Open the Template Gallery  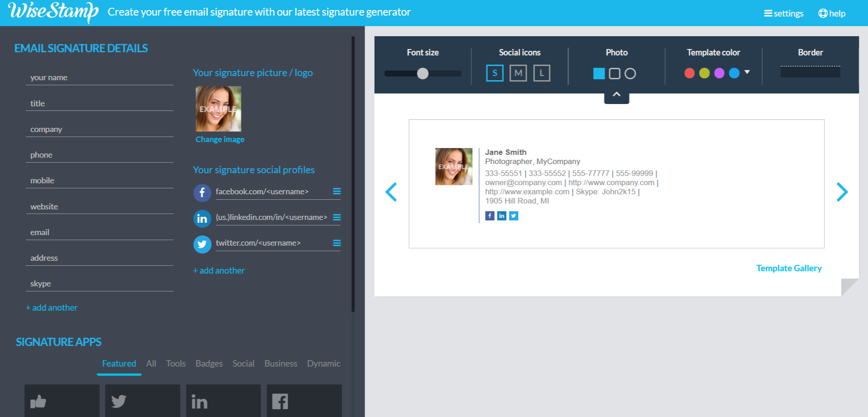pyautogui.click(x=789, y=268)
